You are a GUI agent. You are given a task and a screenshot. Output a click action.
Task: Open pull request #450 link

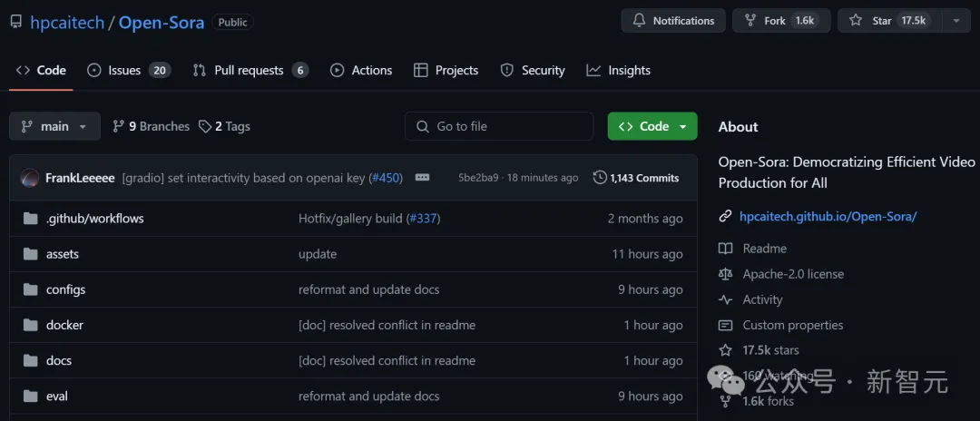point(385,178)
